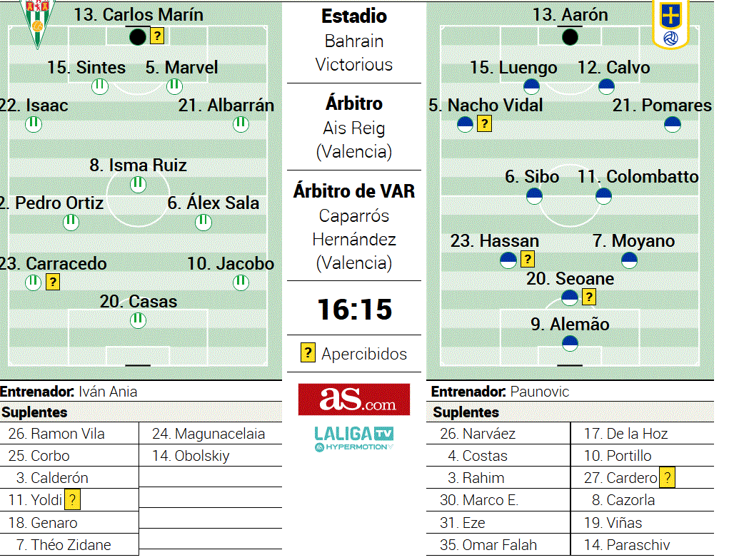734x560 pixels.
Task: Click the yellow card beside substitute Cardero
Action: (667, 478)
